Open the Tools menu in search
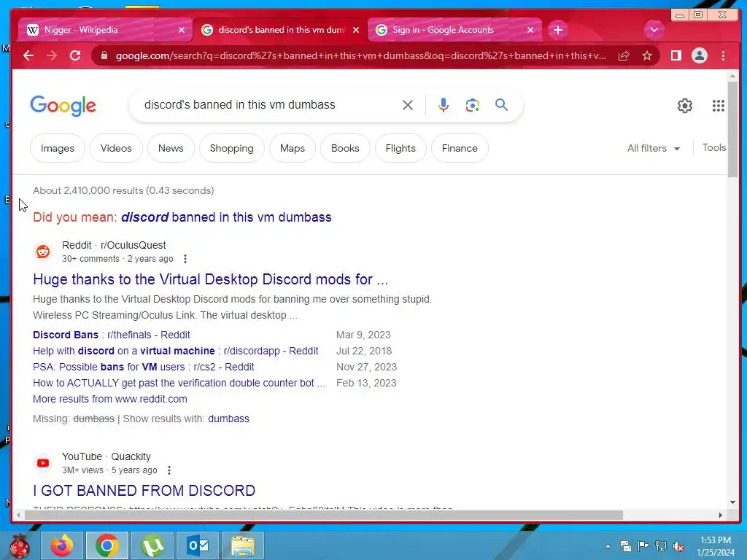747x560 pixels. coord(713,147)
